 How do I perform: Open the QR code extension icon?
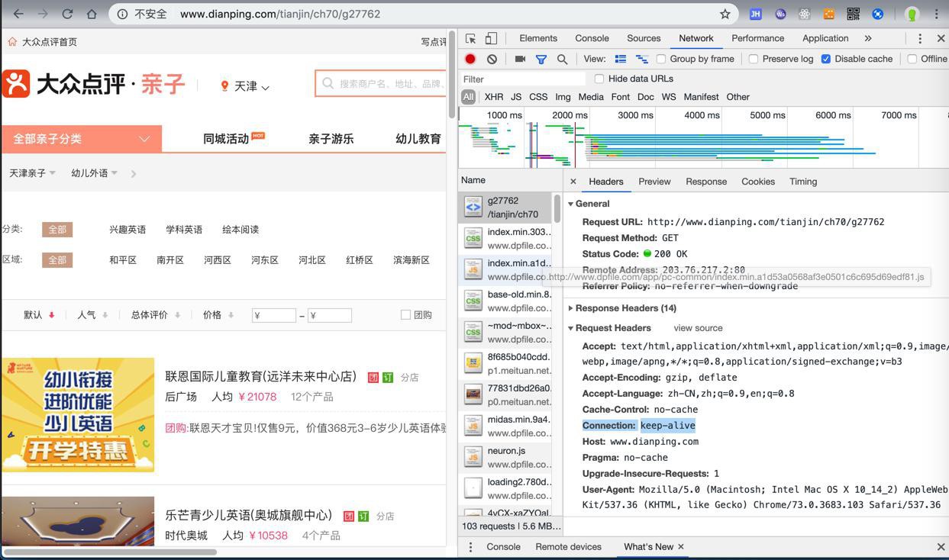[853, 14]
